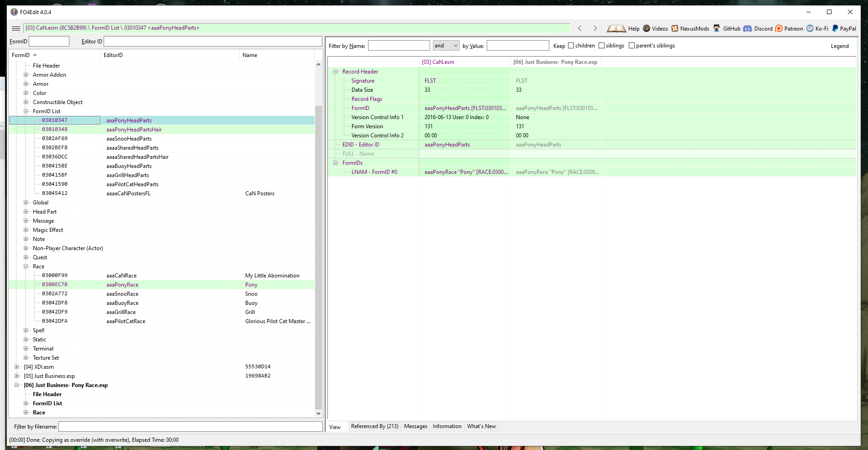Image resolution: width=868 pixels, height=450 pixels.
Task: Focus the by Value filter field
Action: click(518, 46)
